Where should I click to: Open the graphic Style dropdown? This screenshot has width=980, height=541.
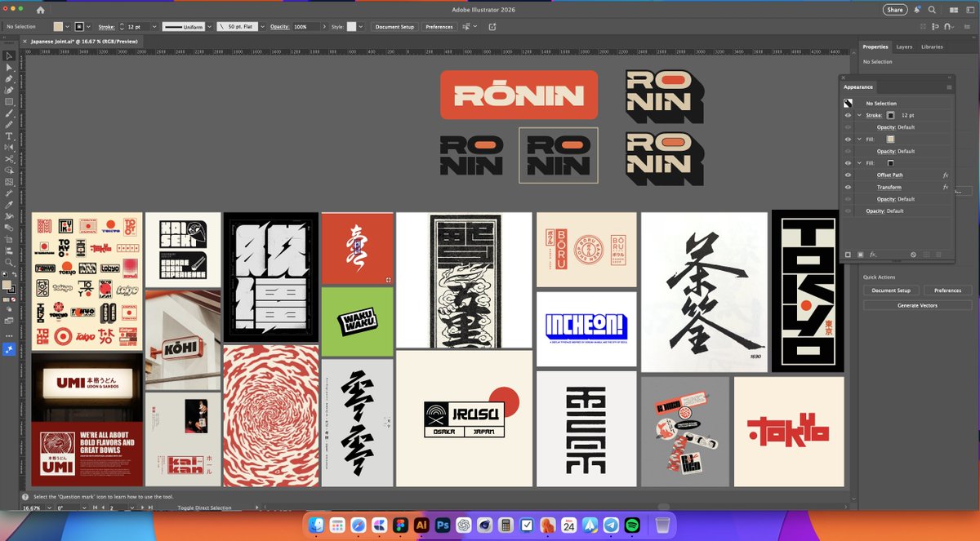pos(363,26)
